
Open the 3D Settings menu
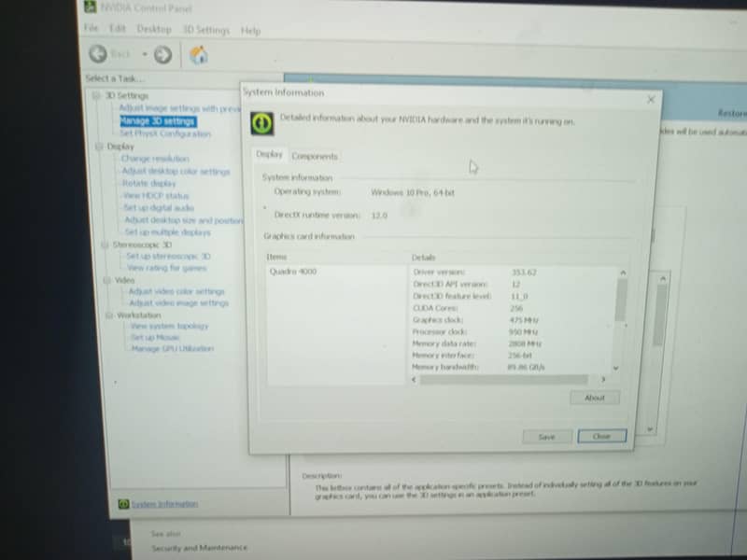click(205, 29)
